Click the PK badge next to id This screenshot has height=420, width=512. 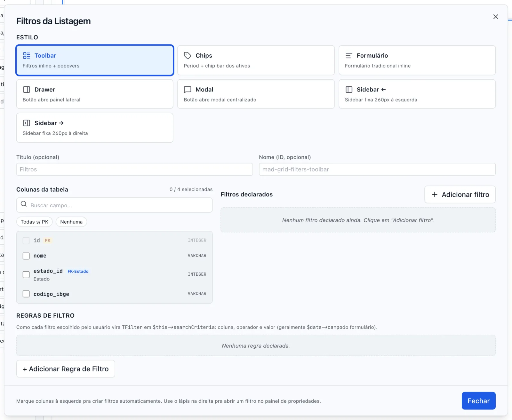click(x=48, y=241)
